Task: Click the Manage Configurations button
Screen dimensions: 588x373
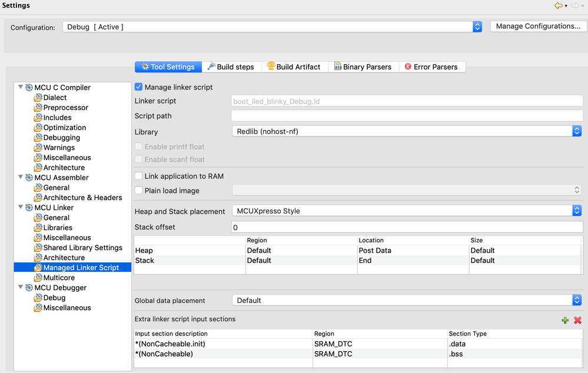Action: point(538,26)
